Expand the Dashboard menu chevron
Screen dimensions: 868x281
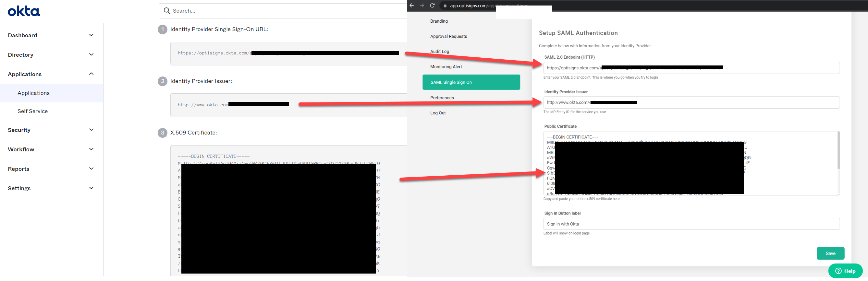(x=91, y=35)
